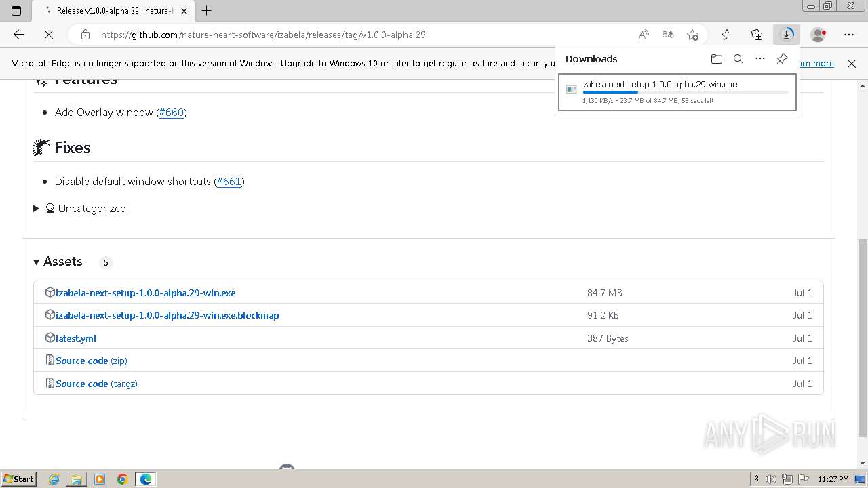Toggle the Downloads toolbar button

pos(787,35)
